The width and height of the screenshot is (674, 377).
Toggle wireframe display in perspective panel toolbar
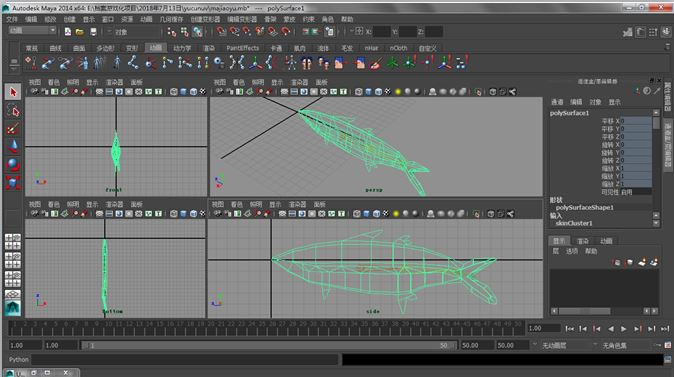(x=358, y=92)
